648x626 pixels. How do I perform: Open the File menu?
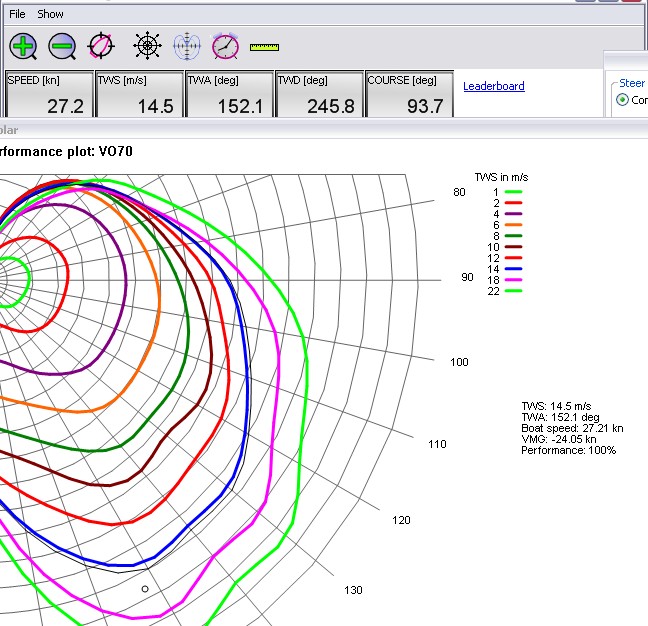coord(17,14)
